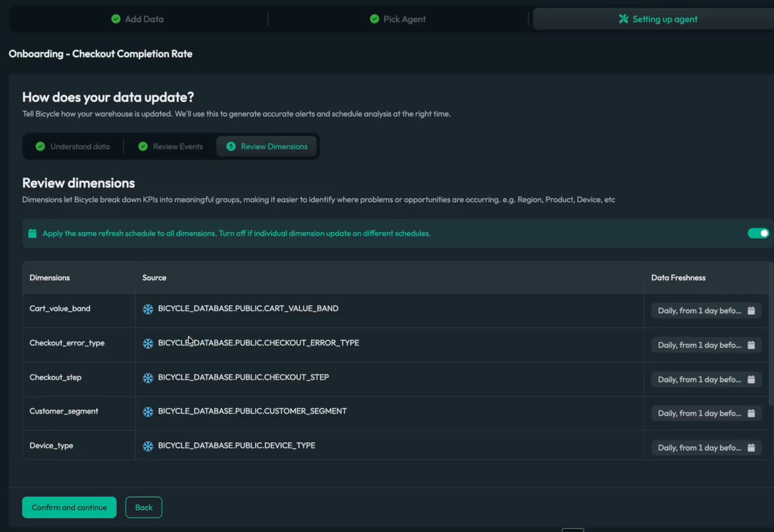Click calendar icon in Checkout_error_type freshness field
This screenshot has height=532, width=774.
751,345
